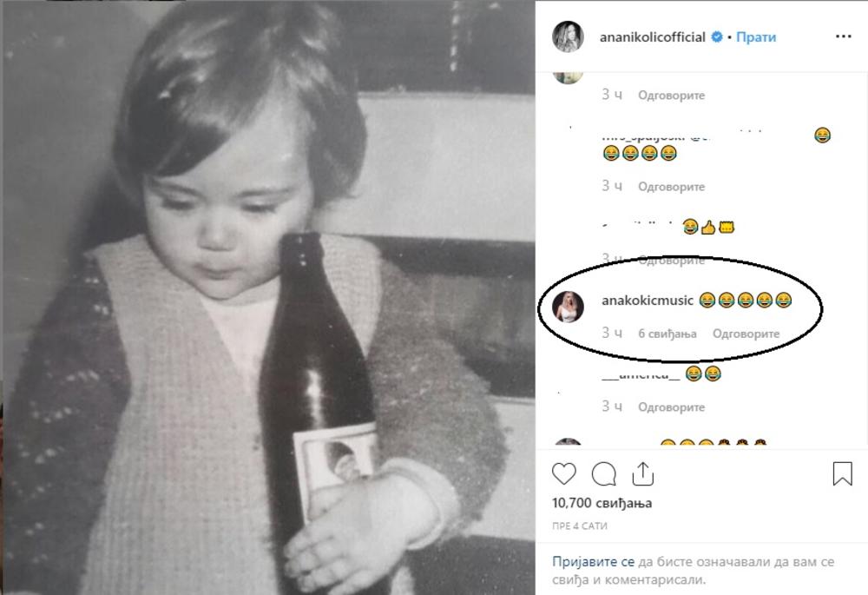Image resolution: width=868 pixels, height=595 pixels.
Task: Click the blue verified badge
Action: point(717,37)
